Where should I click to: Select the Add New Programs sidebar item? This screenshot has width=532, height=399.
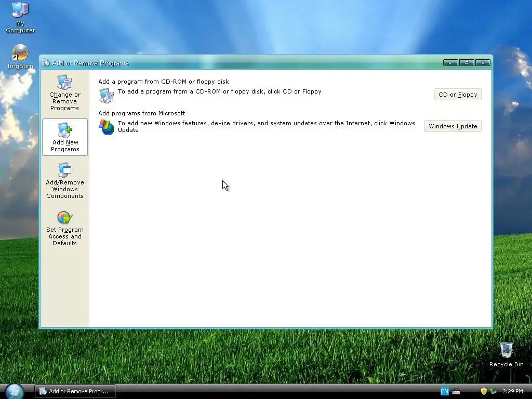click(x=65, y=137)
